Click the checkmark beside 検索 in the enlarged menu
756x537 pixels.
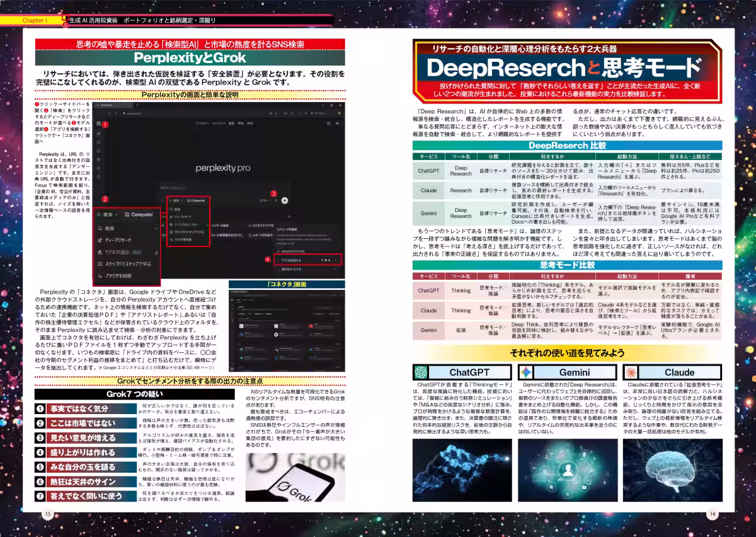pos(156,228)
